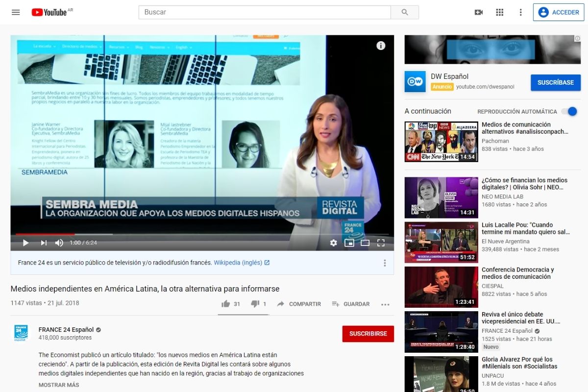Enable miniplayer mode

coord(349,243)
